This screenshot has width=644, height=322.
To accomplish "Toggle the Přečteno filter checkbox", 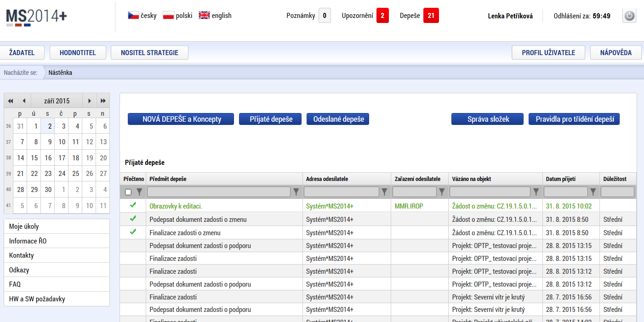I will tap(128, 192).
